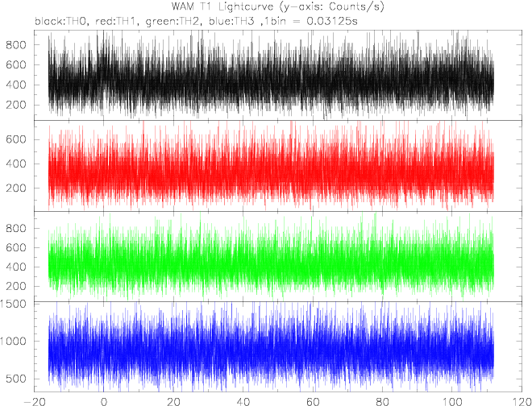Click the "blue:TH3" legend text

231,22
